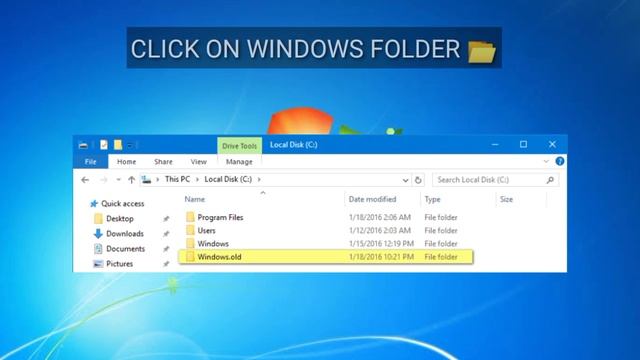Click the Documents page icon

(x=98, y=249)
